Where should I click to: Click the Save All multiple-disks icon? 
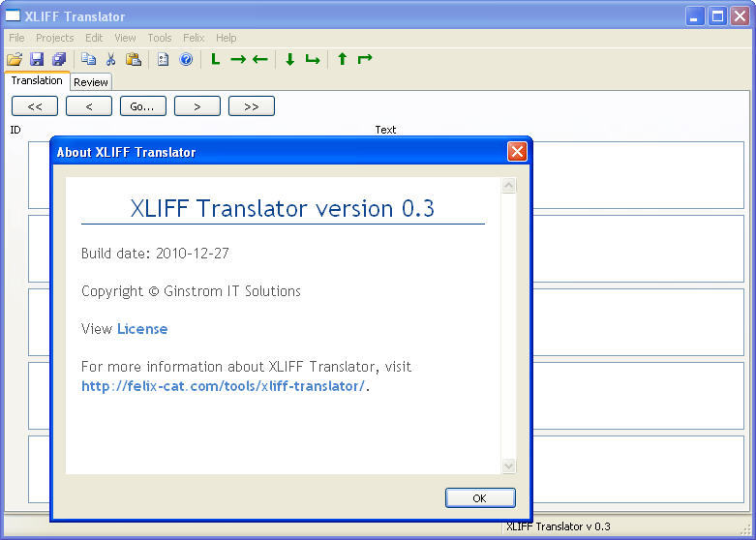coord(59,59)
